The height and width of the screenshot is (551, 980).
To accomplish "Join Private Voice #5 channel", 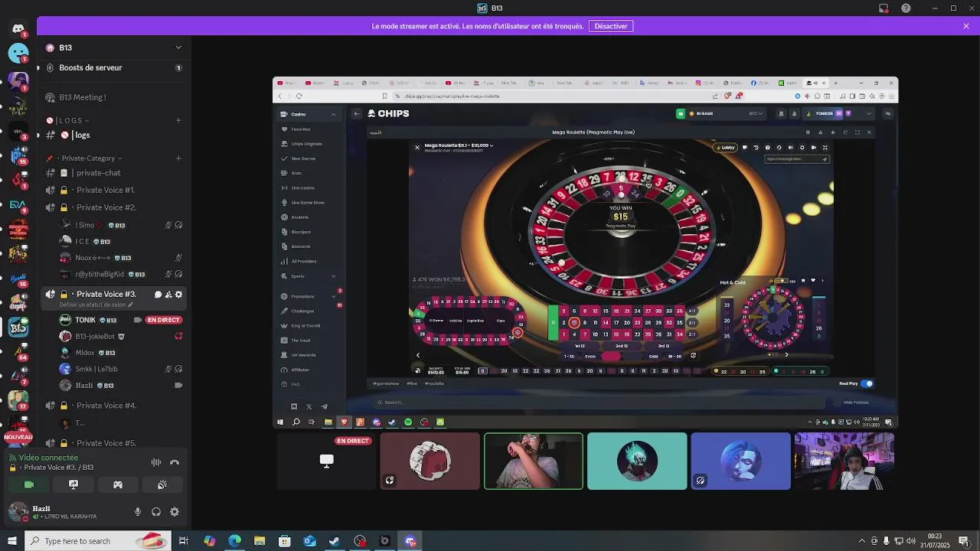I will coord(113,443).
